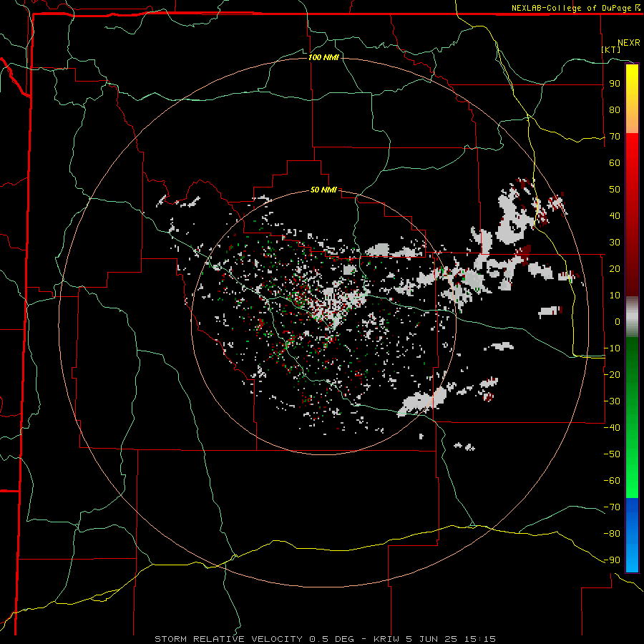
Task: Click the 30 value on the velocity scale
Action: click(615, 243)
